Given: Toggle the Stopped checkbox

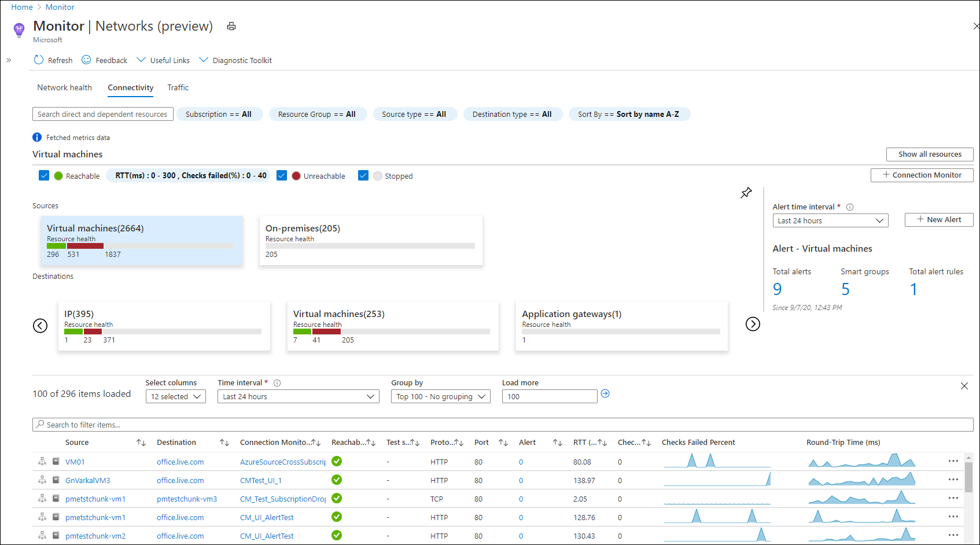Looking at the screenshot, I should tap(363, 175).
